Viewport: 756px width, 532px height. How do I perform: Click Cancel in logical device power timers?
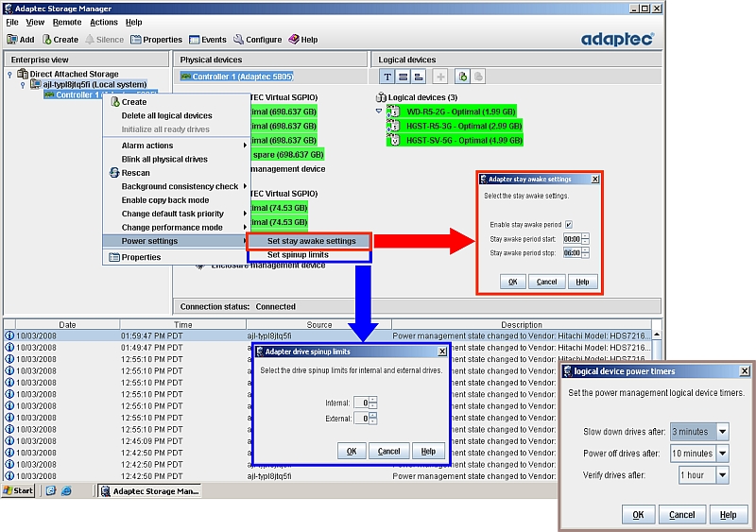[681, 515]
